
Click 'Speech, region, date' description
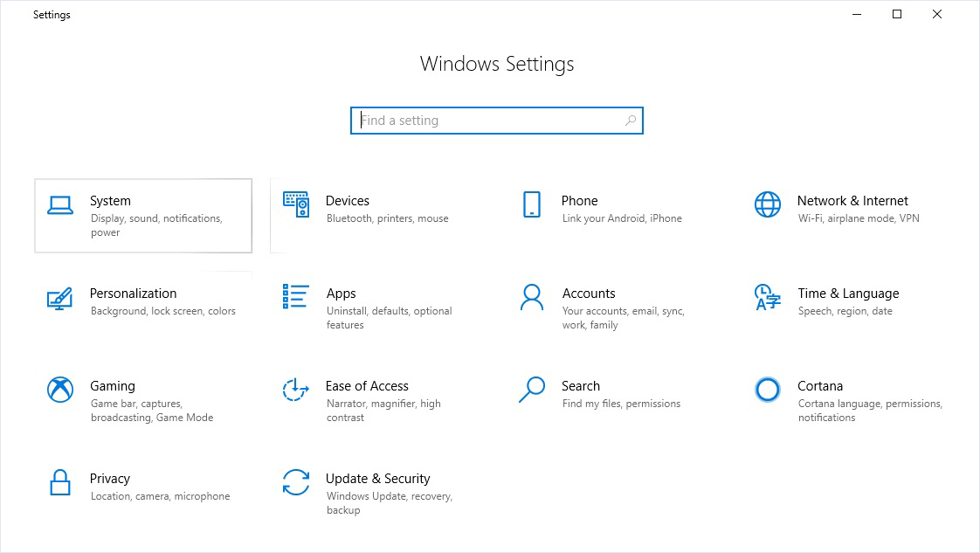pyautogui.click(x=845, y=311)
